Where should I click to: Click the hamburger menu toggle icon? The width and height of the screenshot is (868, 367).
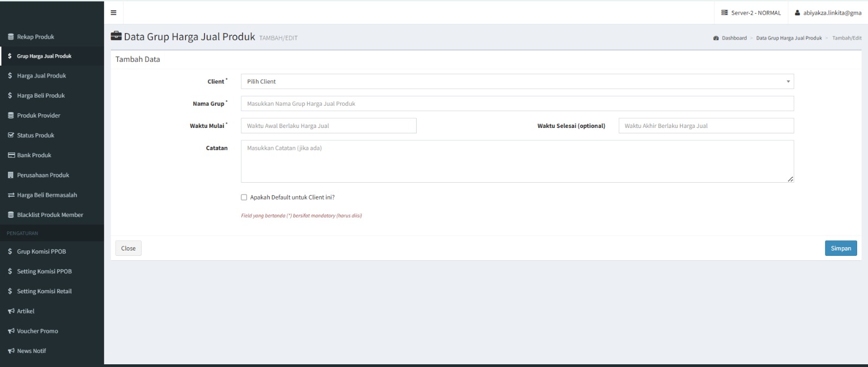pos(113,12)
